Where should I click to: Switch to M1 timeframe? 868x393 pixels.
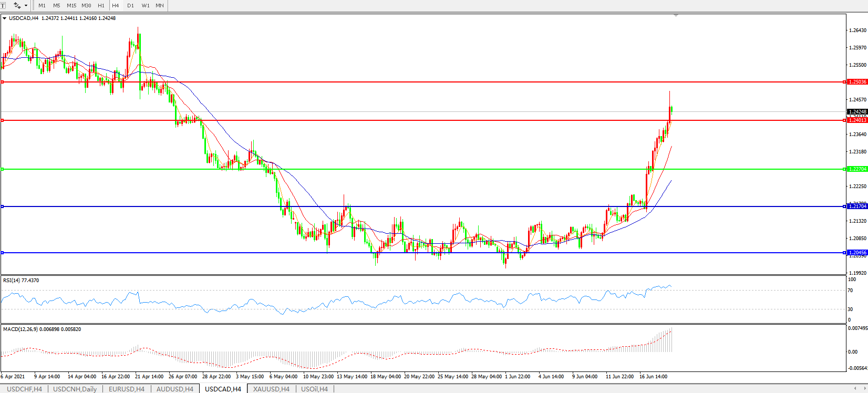(x=42, y=5)
